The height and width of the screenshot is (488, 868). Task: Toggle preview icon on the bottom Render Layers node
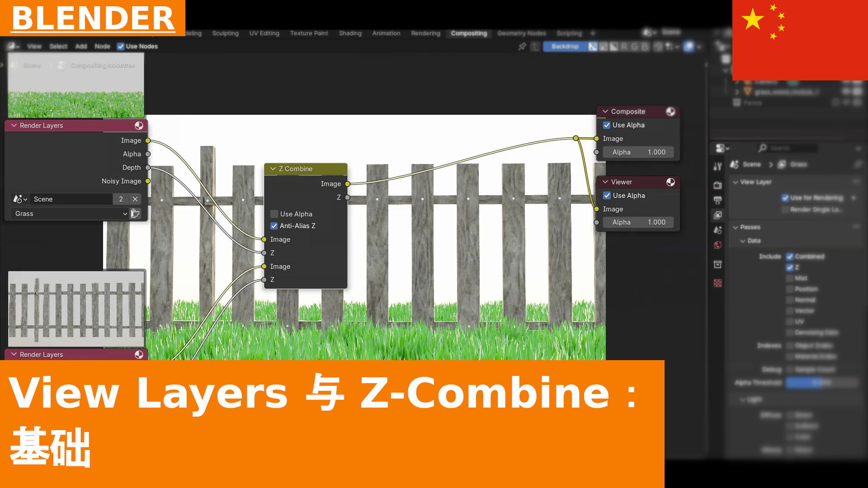pos(139,355)
